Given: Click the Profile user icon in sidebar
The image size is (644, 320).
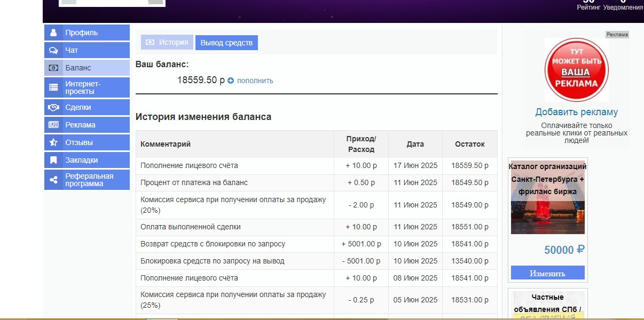Looking at the screenshot, I should [x=53, y=33].
